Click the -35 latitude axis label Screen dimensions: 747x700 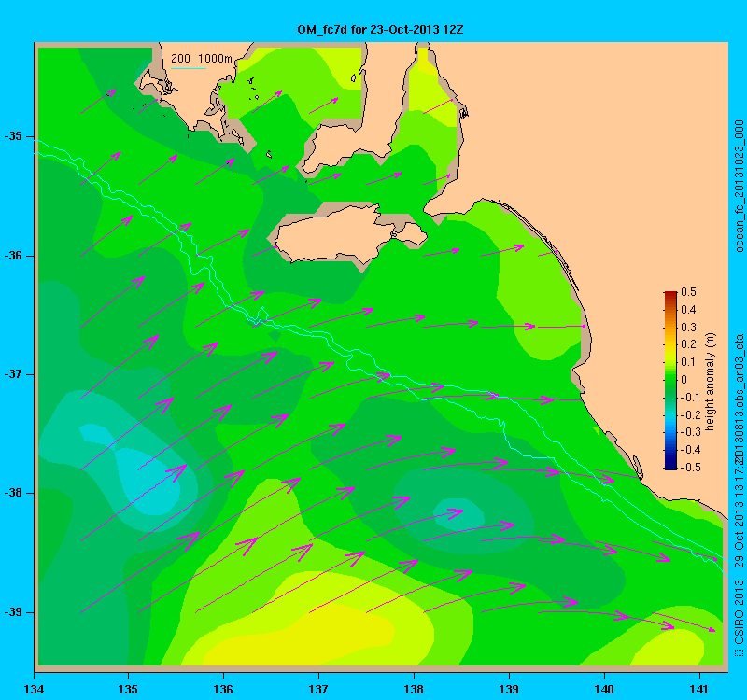[13, 136]
